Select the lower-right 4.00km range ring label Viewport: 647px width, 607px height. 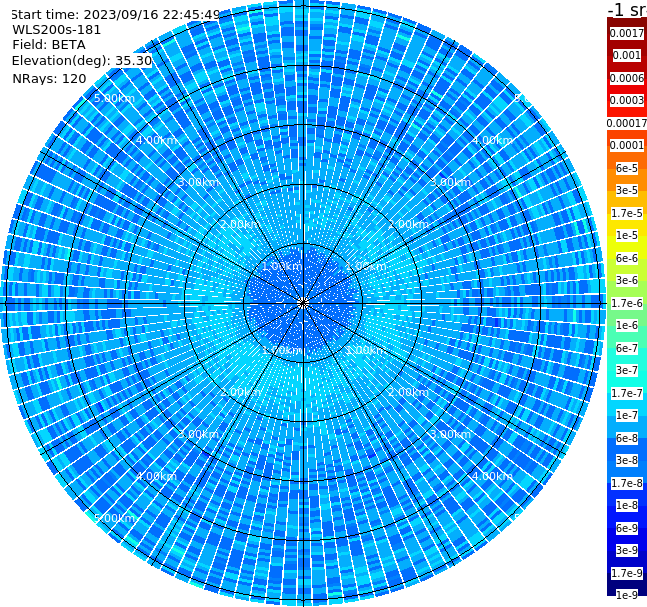click(492, 476)
